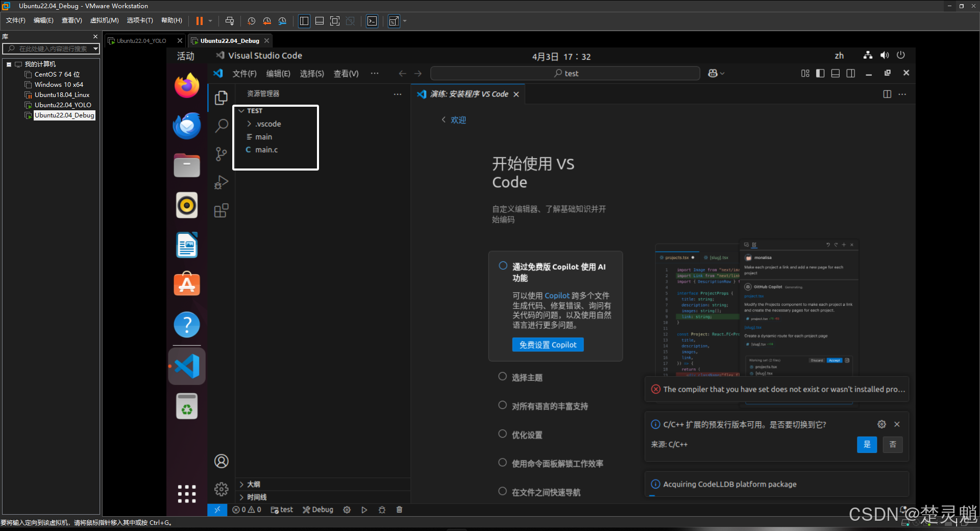Collapse 我的计算机 tree in VMware library

tap(9, 64)
